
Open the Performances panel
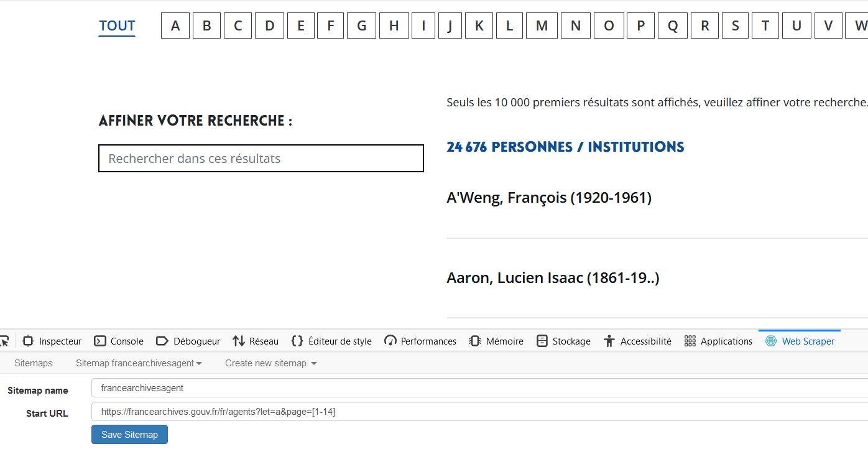click(420, 341)
